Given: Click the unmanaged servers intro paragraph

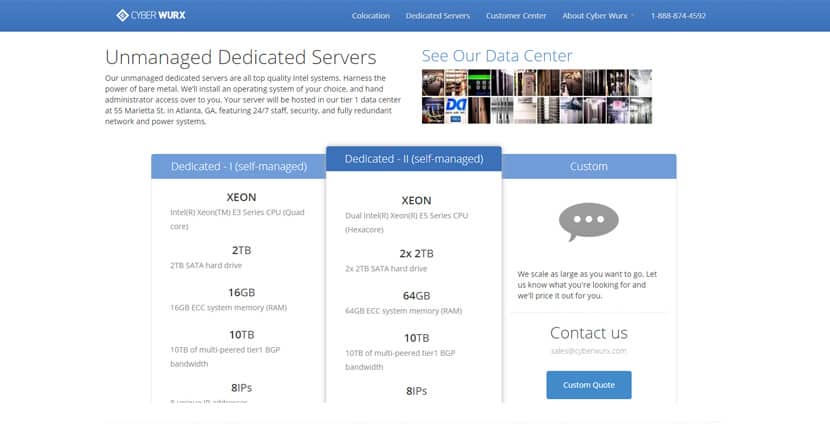Looking at the screenshot, I should coord(253,100).
